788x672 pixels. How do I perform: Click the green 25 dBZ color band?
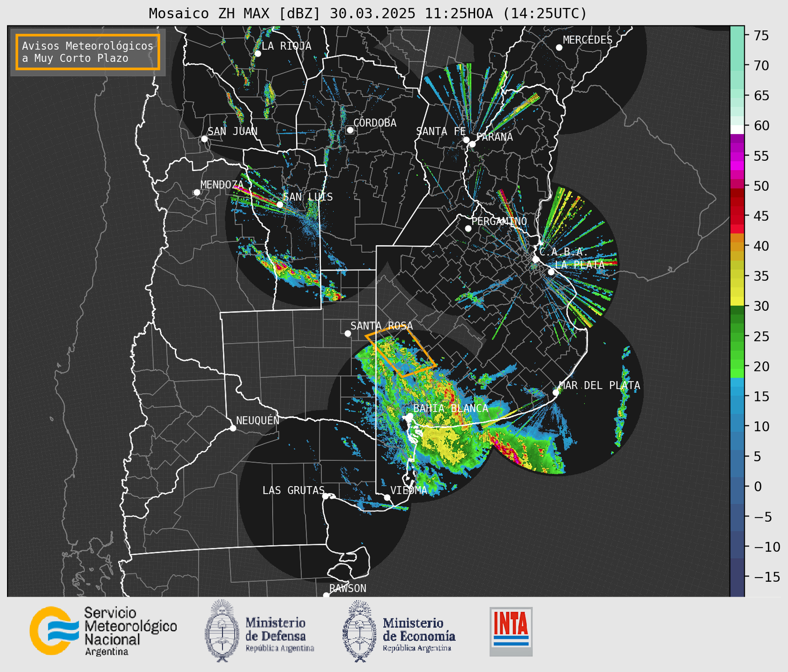737,336
